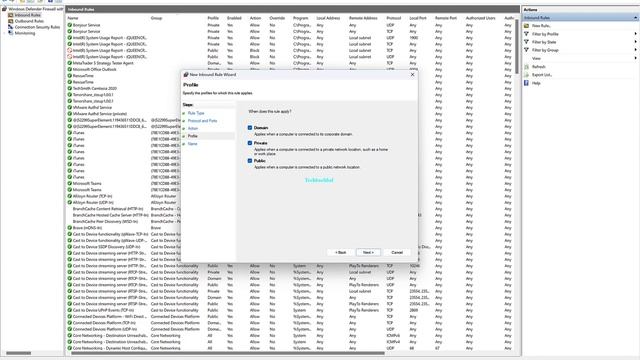Go to the Action wizard step
Image resolution: width=640 pixels, height=360 pixels.
click(x=193, y=129)
